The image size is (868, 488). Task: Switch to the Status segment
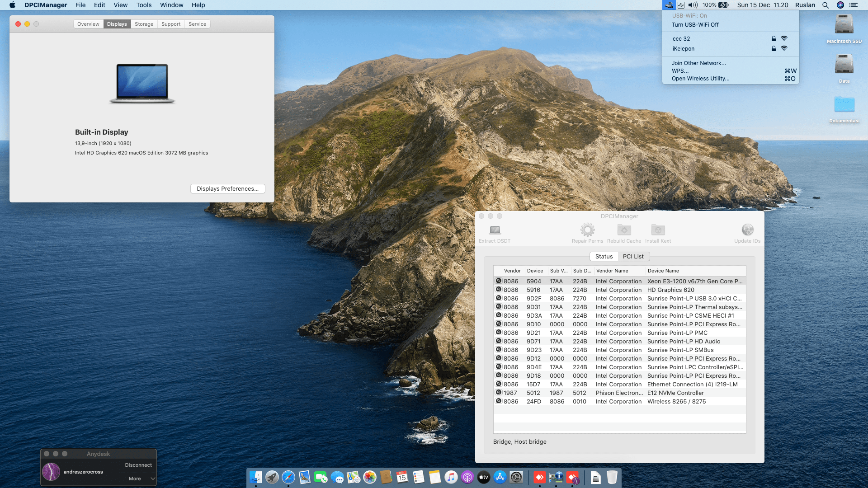point(604,257)
